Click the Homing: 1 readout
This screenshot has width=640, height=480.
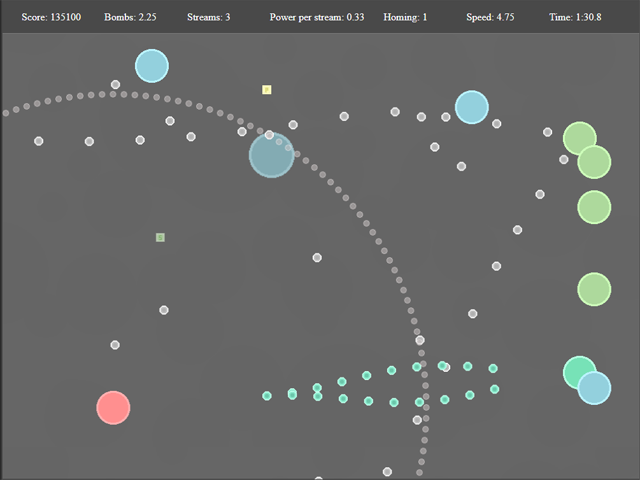405,17
